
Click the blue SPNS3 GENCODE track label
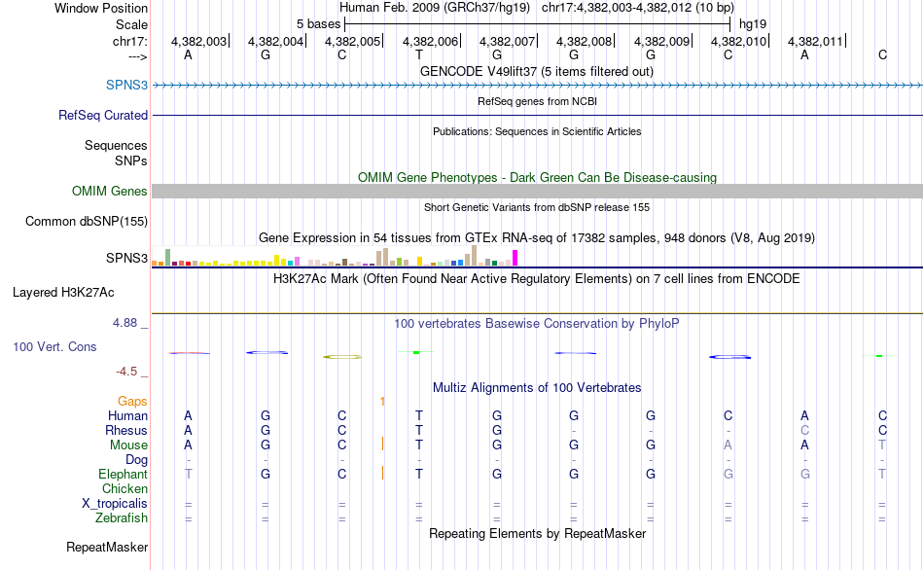point(126,85)
